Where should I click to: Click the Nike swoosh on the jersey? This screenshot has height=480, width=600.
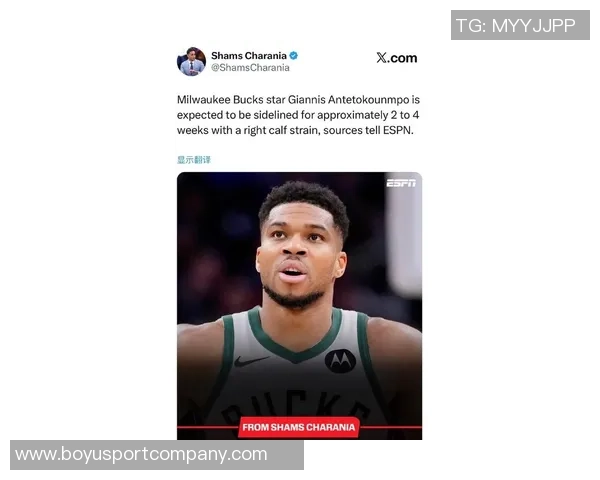coord(251,361)
